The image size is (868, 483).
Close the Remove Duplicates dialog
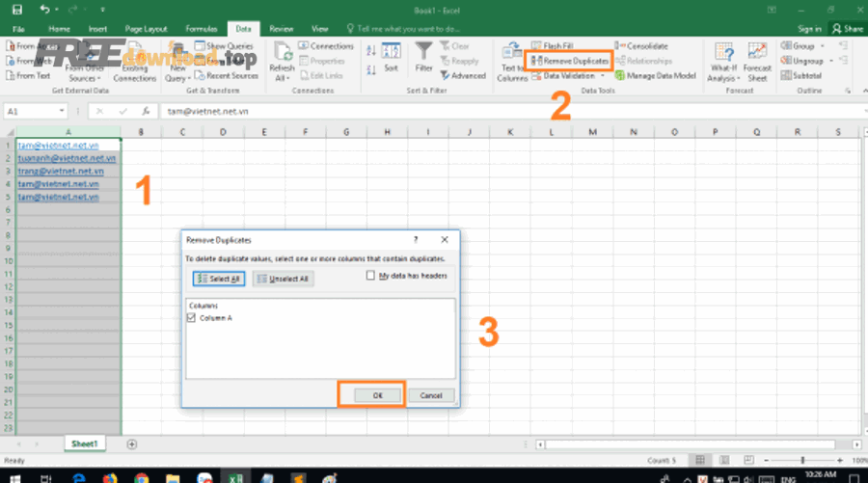click(445, 239)
